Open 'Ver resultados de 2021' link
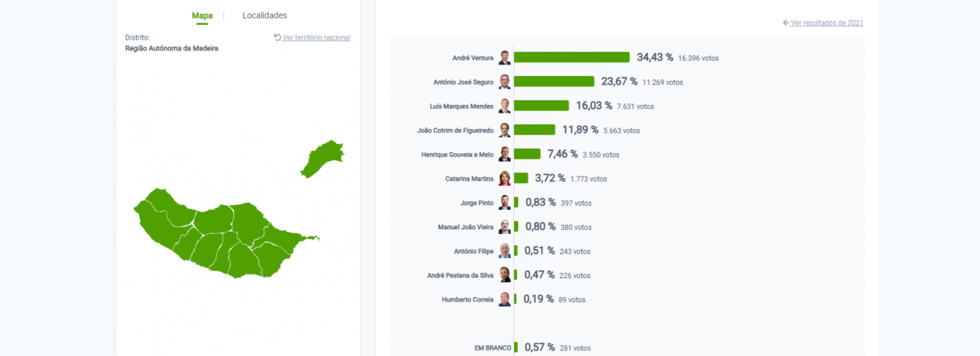This screenshot has width=980, height=356. click(x=826, y=23)
